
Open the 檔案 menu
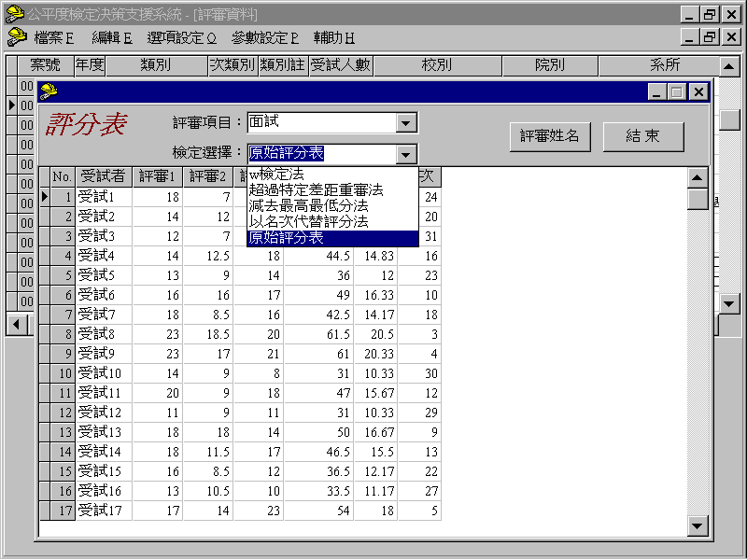[x=53, y=38]
